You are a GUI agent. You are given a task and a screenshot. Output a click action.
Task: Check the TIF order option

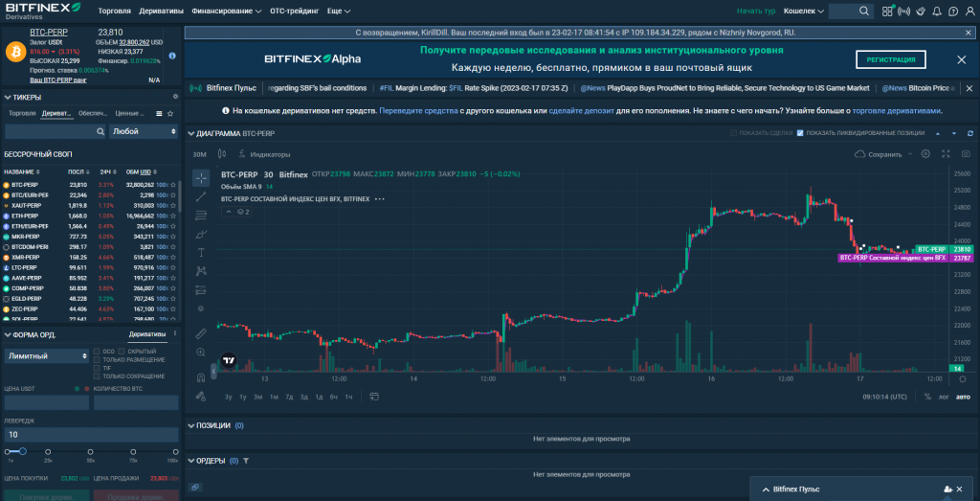(97, 368)
